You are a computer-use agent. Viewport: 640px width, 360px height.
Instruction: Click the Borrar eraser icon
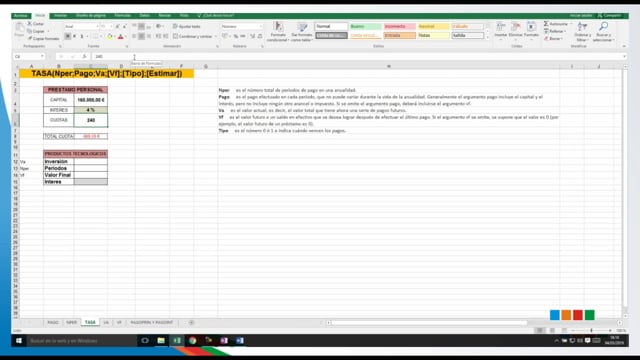pyautogui.click(x=546, y=38)
